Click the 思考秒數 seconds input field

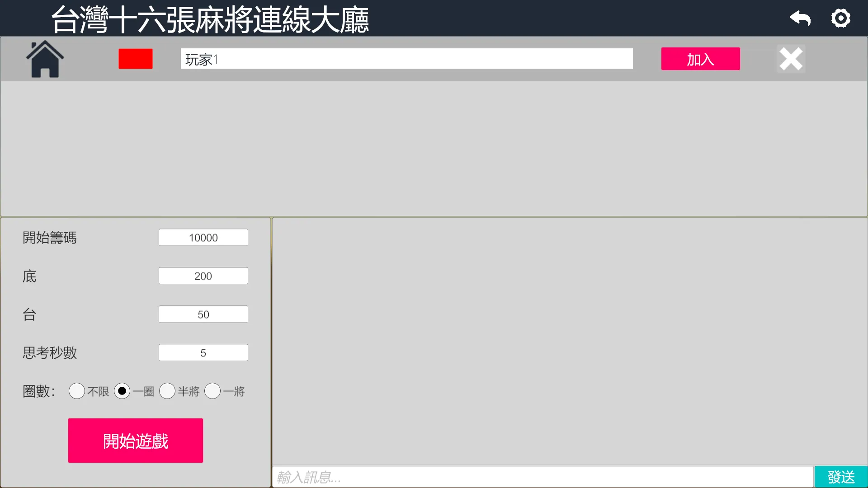(x=203, y=352)
